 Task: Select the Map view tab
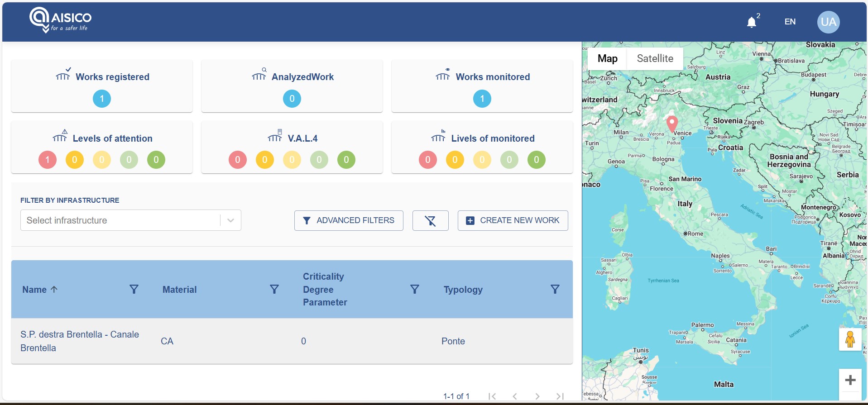tap(607, 59)
